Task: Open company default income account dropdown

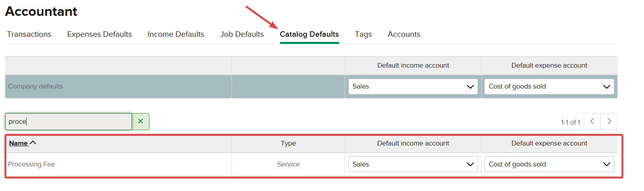Action: pos(413,87)
